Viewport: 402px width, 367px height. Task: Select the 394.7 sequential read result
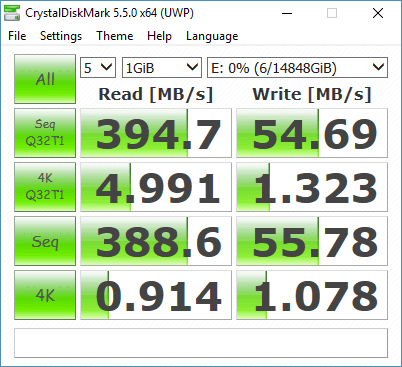coord(156,133)
